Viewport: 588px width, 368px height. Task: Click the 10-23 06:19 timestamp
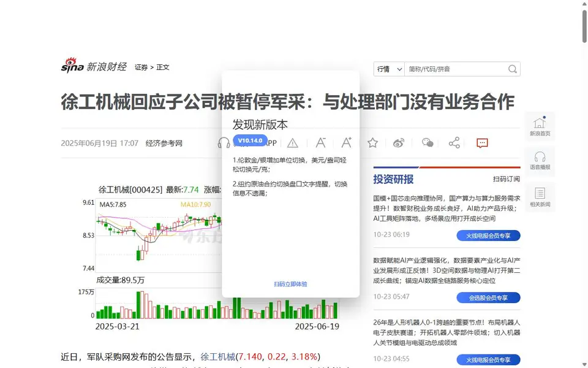click(391, 235)
